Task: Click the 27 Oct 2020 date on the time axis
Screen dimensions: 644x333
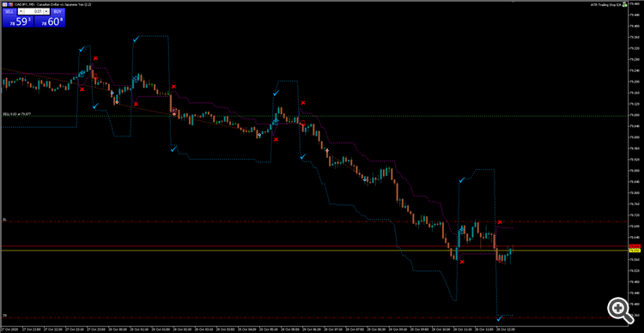Action: (9, 330)
